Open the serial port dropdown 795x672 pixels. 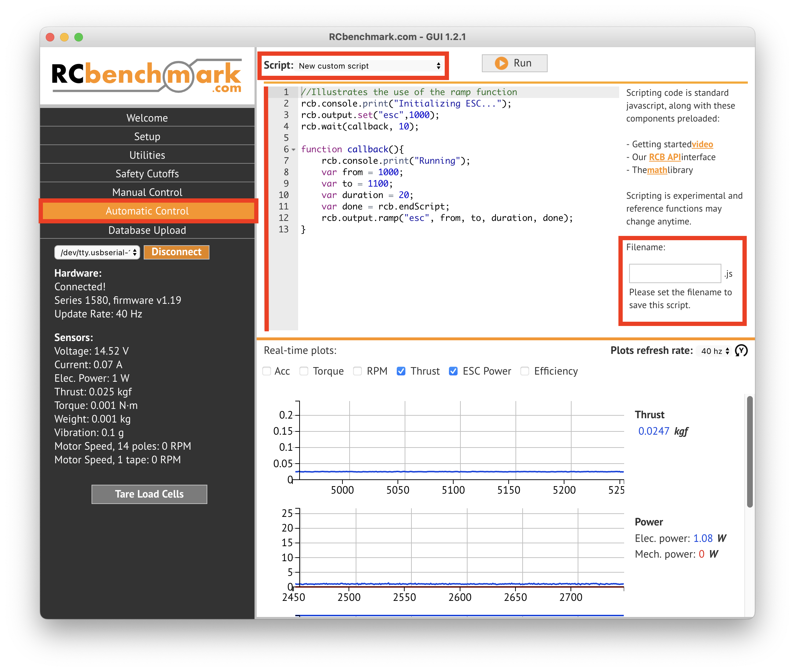(x=98, y=252)
